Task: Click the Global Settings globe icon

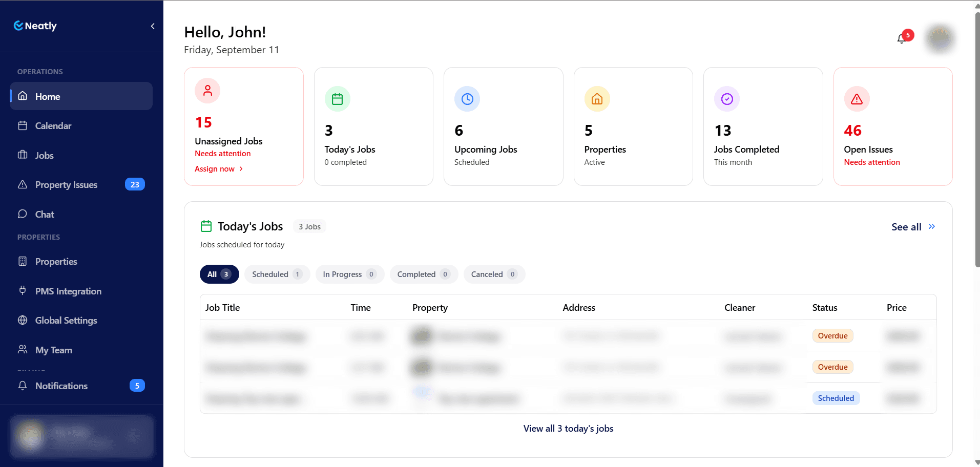Action: coord(23,320)
